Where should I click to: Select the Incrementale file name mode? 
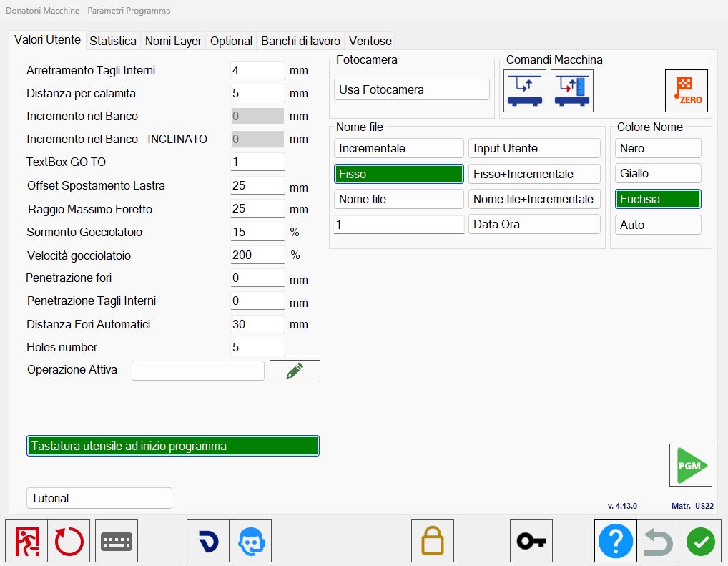pyautogui.click(x=399, y=148)
